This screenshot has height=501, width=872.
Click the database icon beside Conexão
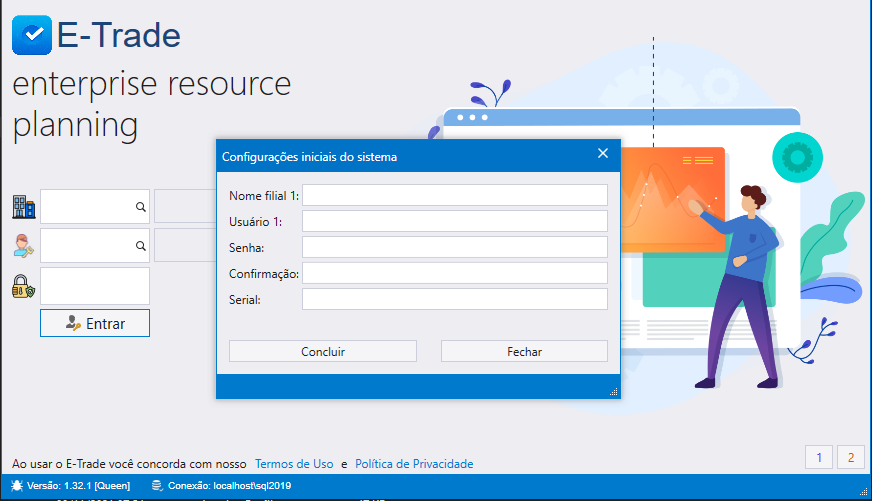tap(157, 485)
